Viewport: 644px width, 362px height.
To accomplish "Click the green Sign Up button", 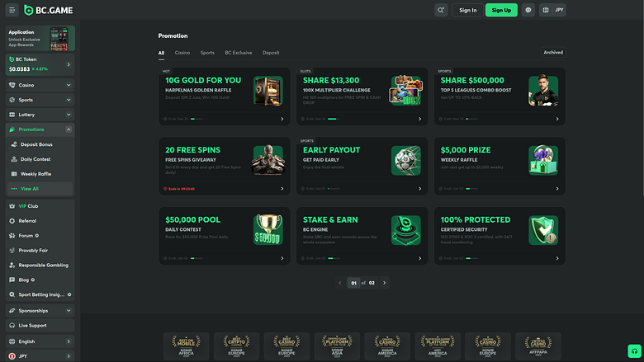I will [x=501, y=10].
